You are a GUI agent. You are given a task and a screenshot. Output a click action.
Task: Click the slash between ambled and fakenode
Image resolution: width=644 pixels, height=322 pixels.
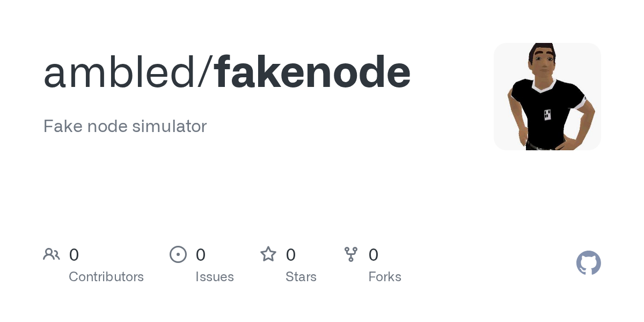coord(206,72)
